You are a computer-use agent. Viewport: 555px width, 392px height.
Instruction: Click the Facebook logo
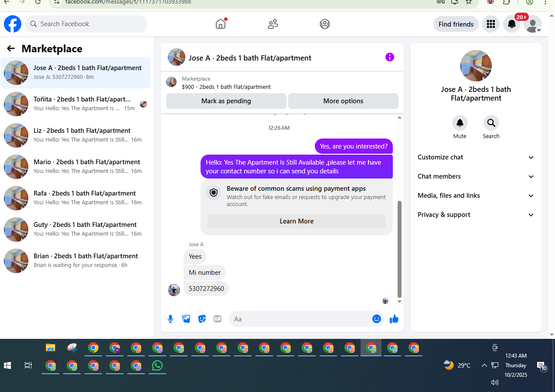13,24
